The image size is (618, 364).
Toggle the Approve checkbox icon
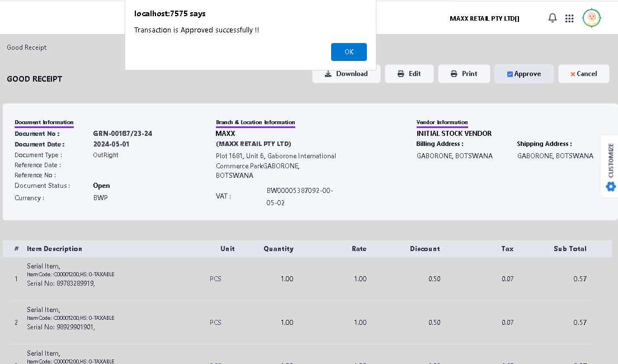coord(510,74)
